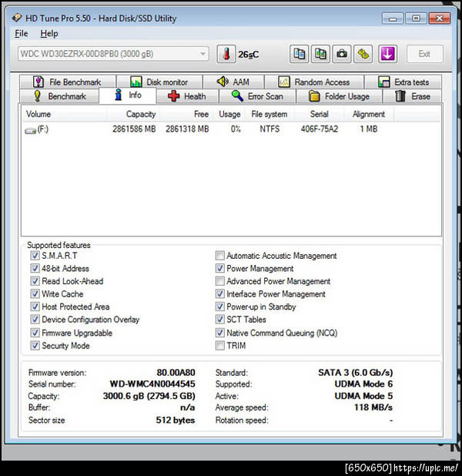462x476 pixels.
Task: Minimize the HD Tune Pro window
Action: (393, 18)
